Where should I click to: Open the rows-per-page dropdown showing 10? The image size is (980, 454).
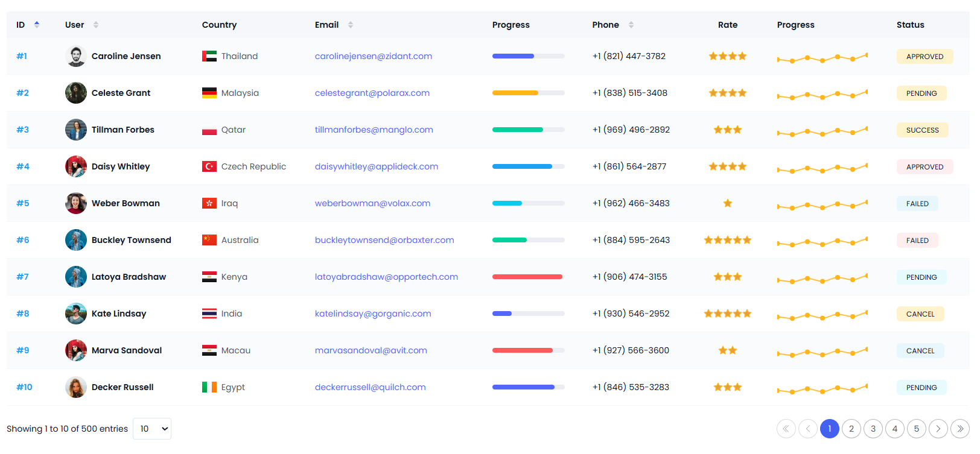152,429
